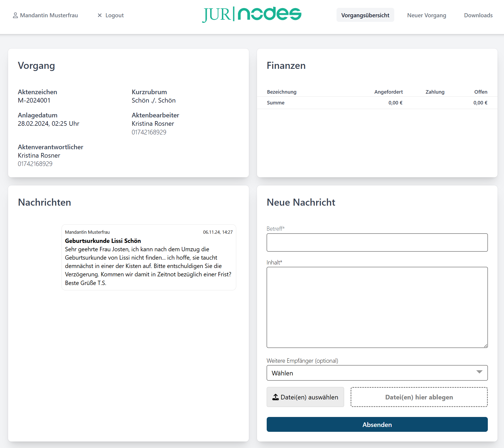504x448 pixels.
Task: Open the Vorgangsübersicht tab
Action: click(365, 15)
